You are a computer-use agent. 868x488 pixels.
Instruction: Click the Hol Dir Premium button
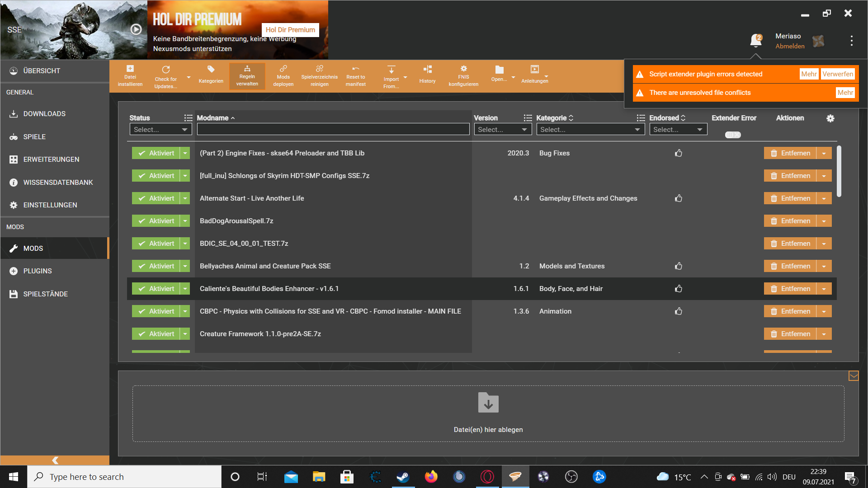tap(290, 30)
